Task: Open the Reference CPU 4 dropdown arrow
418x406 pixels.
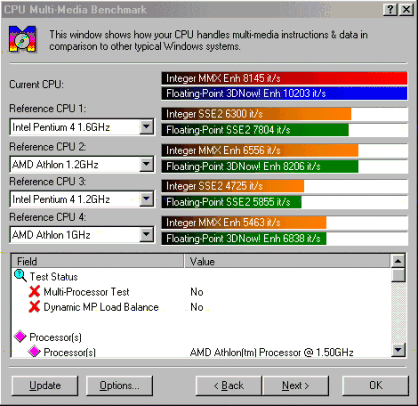Action: [146, 235]
